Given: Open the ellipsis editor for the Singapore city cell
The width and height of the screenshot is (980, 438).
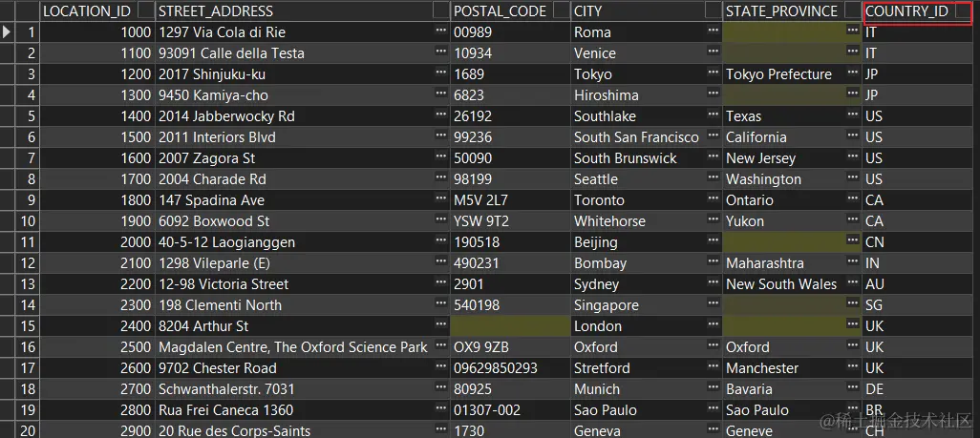Looking at the screenshot, I should coord(714,303).
